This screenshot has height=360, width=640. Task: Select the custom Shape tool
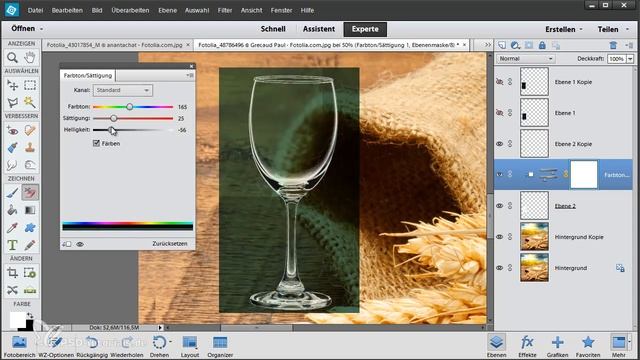30,228
